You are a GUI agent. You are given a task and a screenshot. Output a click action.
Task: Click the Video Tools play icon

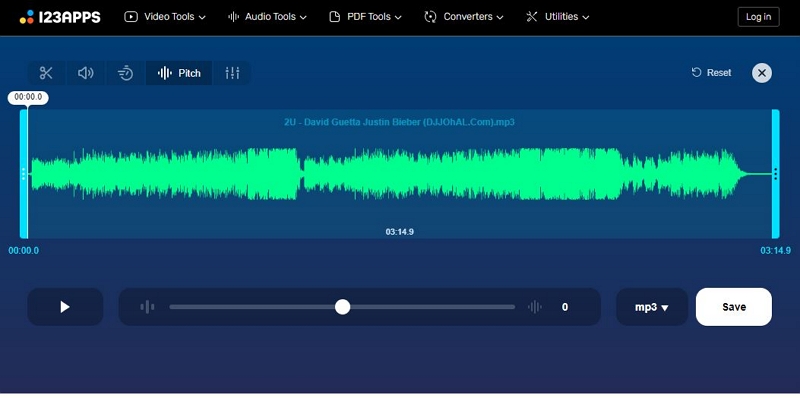click(x=131, y=17)
